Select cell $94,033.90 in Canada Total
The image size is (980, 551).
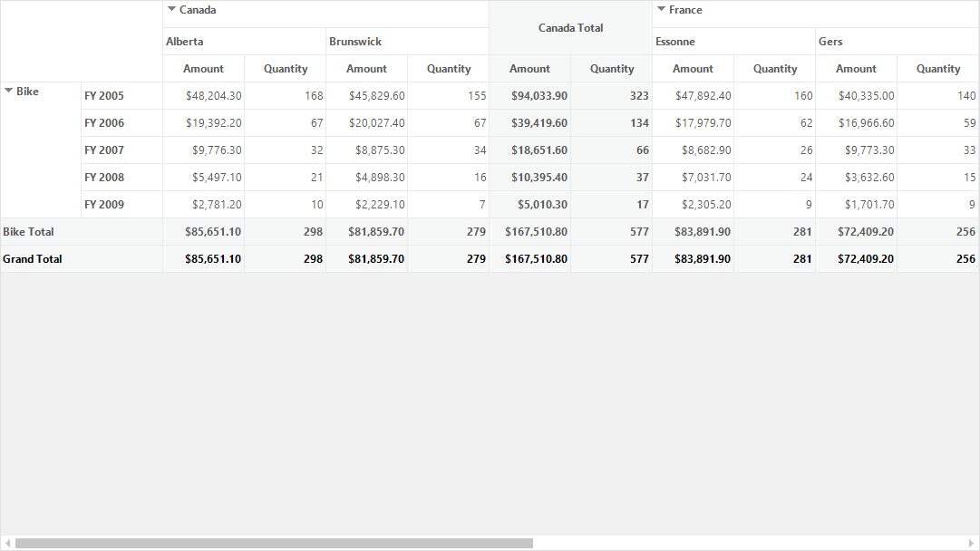coord(530,95)
